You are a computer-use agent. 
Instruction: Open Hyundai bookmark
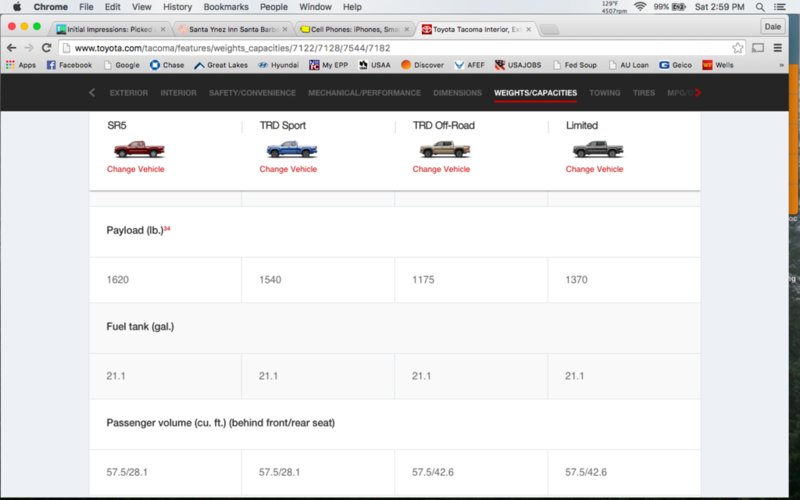279,65
